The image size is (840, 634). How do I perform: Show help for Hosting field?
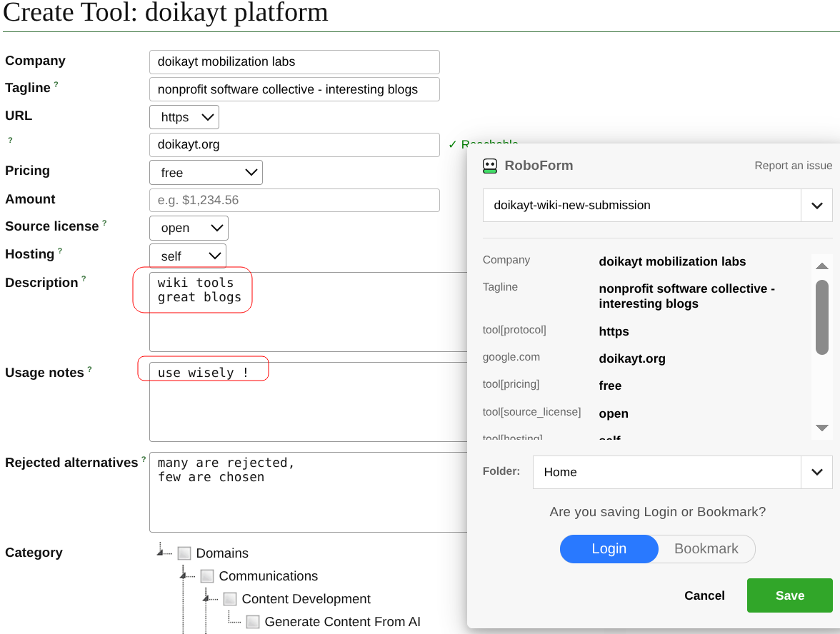tap(60, 251)
